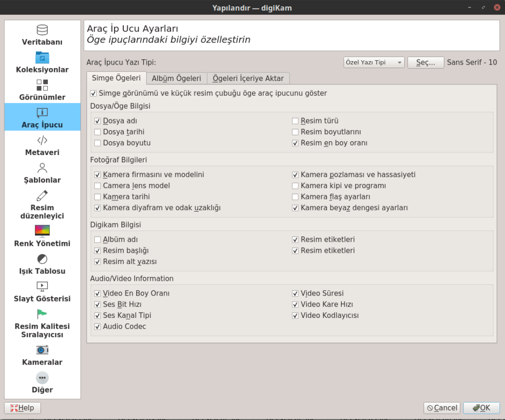The width and height of the screenshot is (505, 420).
Task: Uncheck the Resim başlığı checkbox
Action: pos(97,250)
